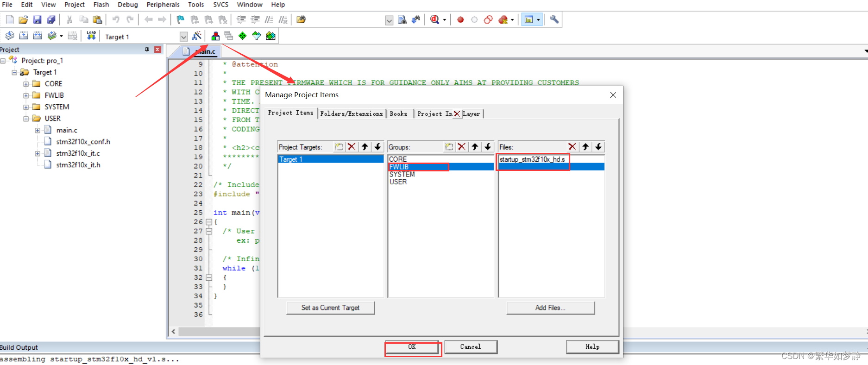
Task: Click the Translate current file icon
Action: coord(10,36)
